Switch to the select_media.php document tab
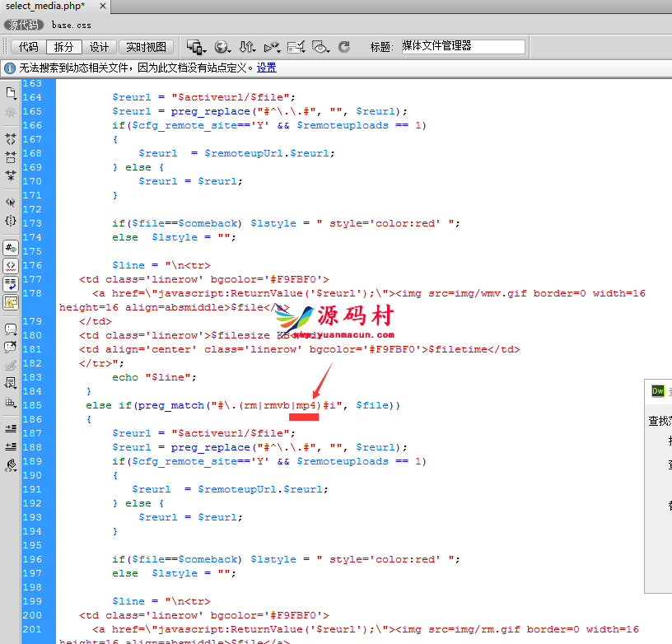 point(45,6)
